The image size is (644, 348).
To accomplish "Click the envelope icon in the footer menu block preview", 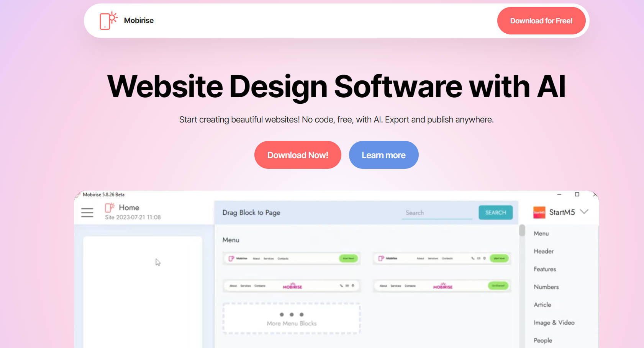I will pos(347,286).
